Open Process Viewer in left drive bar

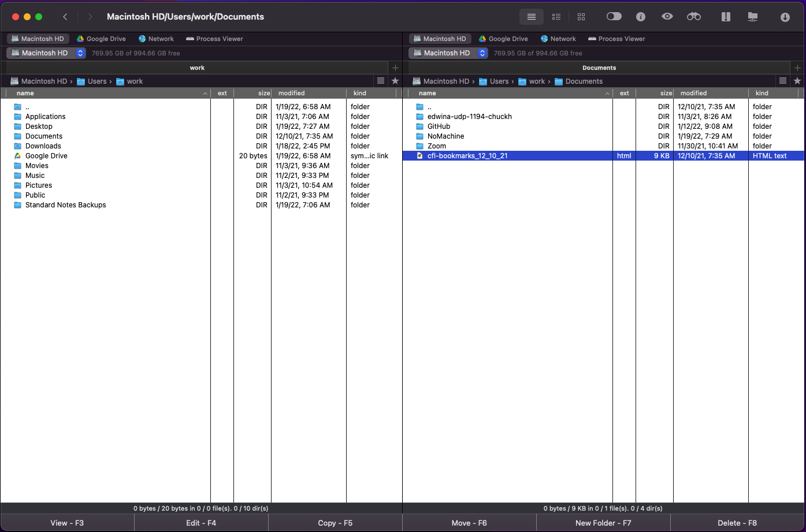pyautogui.click(x=214, y=39)
